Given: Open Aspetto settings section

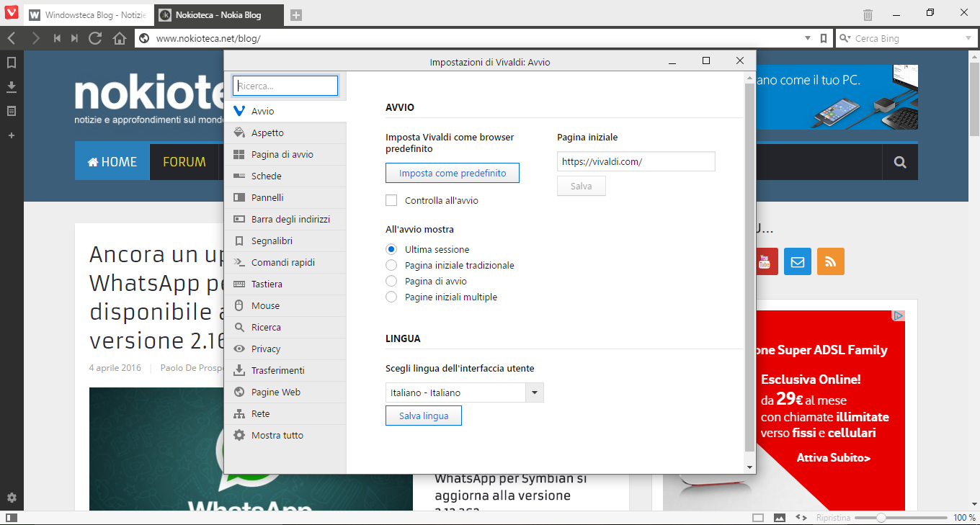Looking at the screenshot, I should (x=285, y=133).
